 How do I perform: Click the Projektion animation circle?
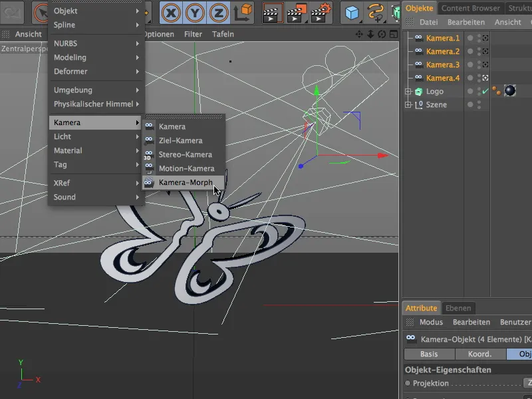[x=408, y=383]
